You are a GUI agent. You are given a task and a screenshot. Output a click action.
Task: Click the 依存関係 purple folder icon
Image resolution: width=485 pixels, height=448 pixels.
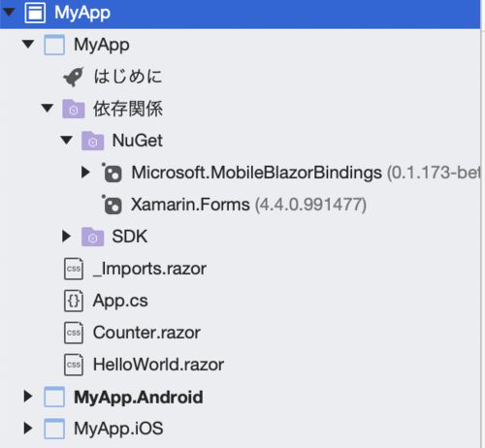pyautogui.click(x=74, y=109)
